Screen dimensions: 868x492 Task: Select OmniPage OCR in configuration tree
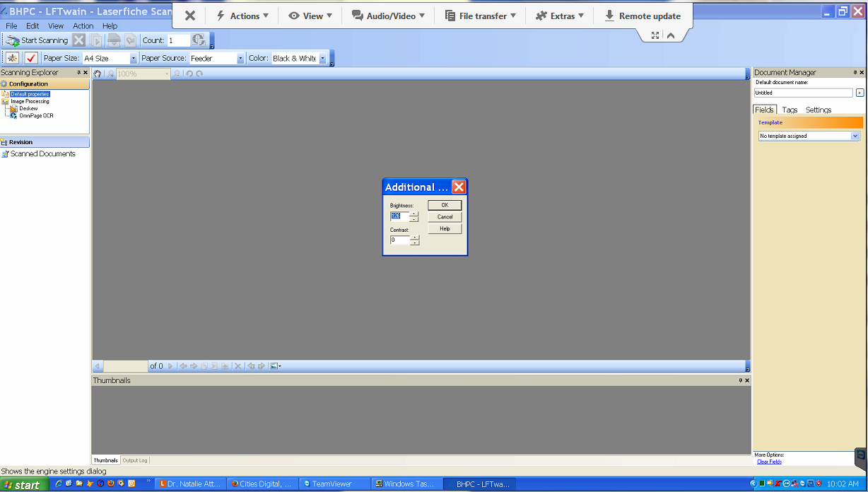pyautogui.click(x=35, y=115)
